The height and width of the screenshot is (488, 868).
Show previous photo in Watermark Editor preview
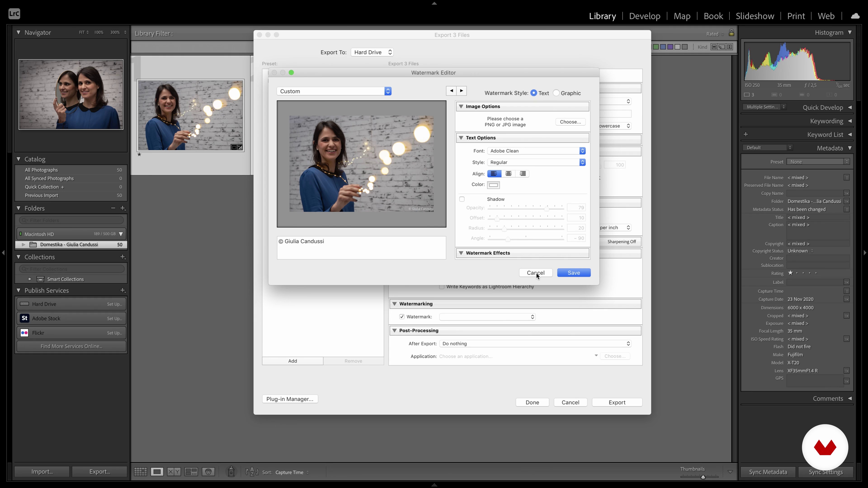pos(451,91)
